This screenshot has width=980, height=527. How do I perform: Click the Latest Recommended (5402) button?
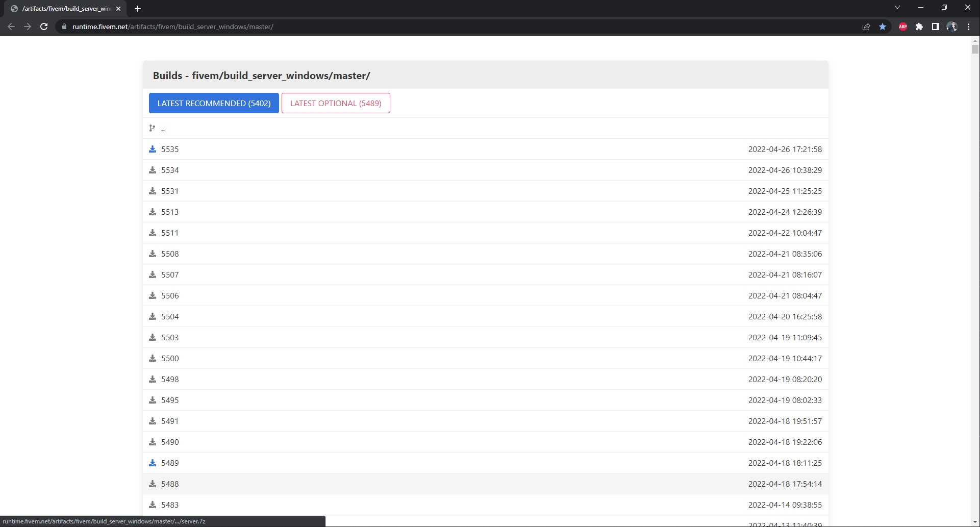214,103
